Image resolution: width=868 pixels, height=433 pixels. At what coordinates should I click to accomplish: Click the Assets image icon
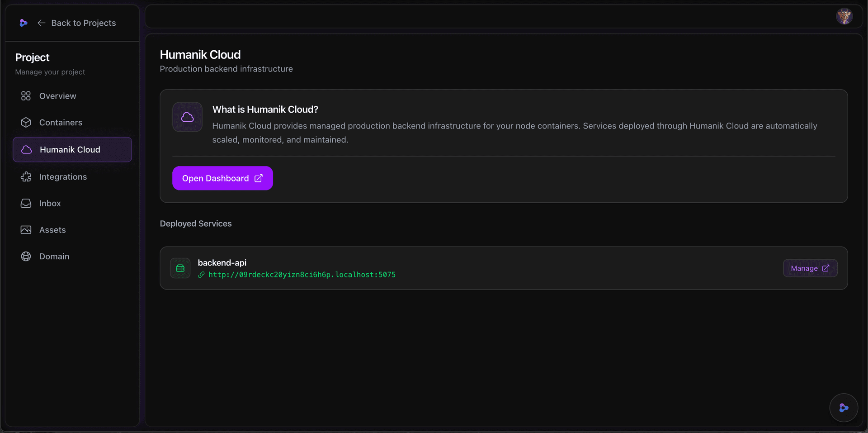click(26, 230)
